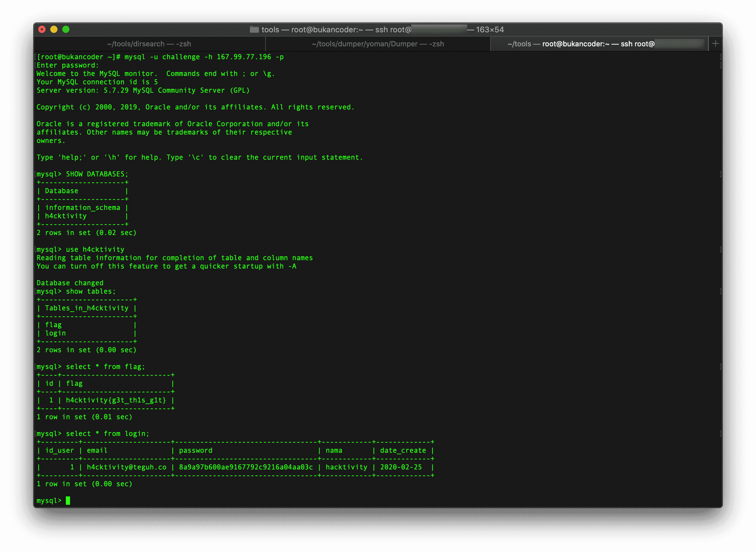Click the IP address 167.99.77.196 in command
Viewport: 756px width, 552px height.
click(244, 57)
